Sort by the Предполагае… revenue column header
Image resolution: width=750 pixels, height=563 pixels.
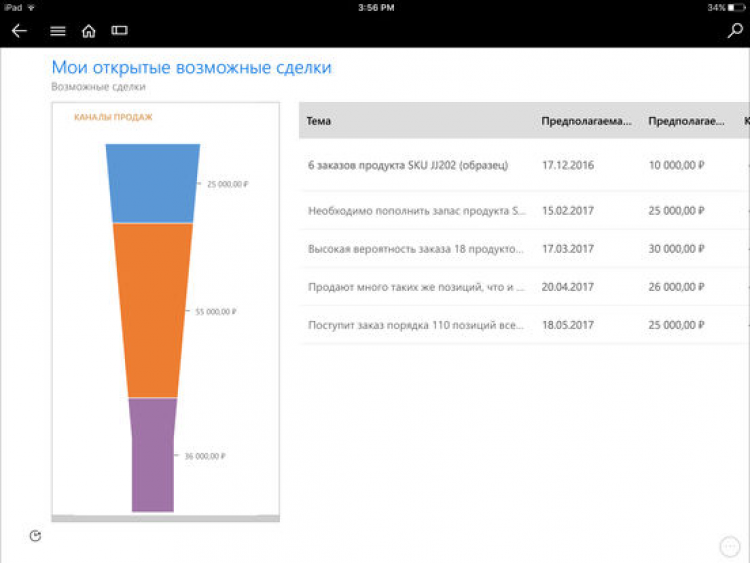(686, 121)
